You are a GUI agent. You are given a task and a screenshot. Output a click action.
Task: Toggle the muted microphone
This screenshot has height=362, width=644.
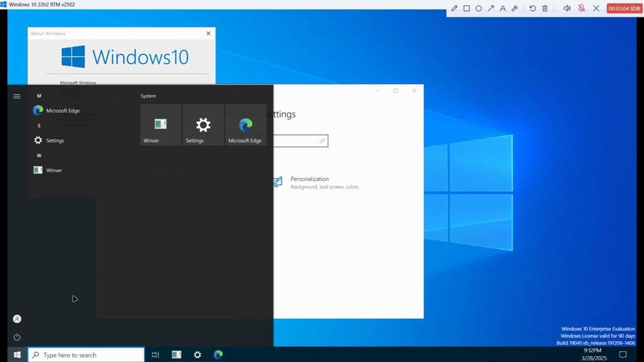(581, 9)
